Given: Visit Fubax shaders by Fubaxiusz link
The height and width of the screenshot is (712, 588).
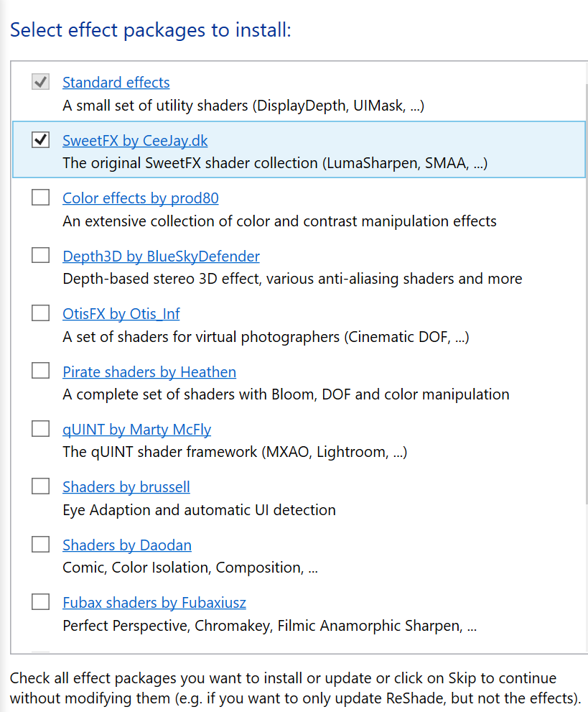Looking at the screenshot, I should pos(154,603).
